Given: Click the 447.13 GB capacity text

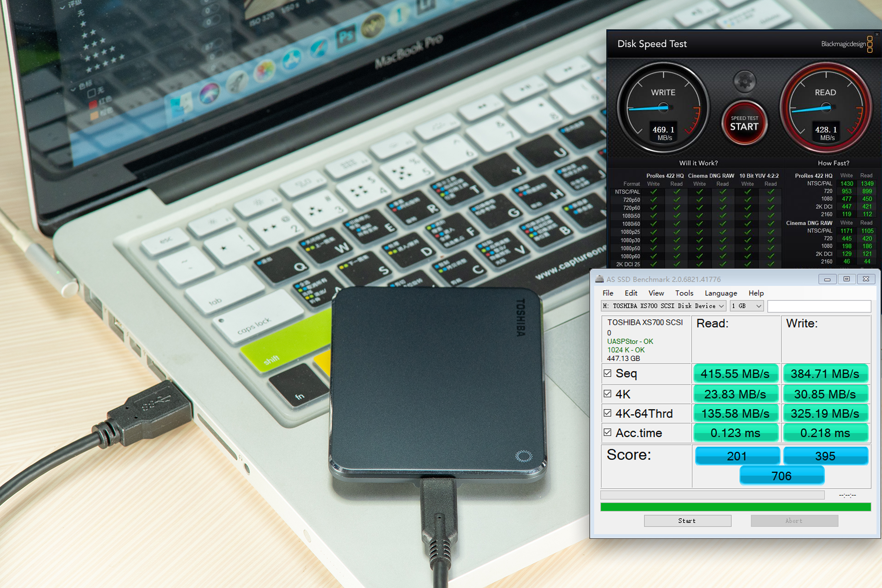Looking at the screenshot, I should pos(623,358).
